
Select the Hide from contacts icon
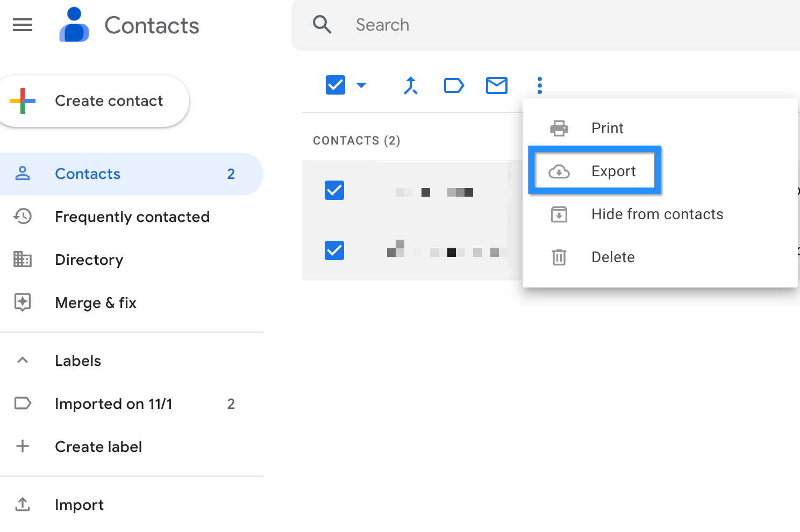(559, 214)
